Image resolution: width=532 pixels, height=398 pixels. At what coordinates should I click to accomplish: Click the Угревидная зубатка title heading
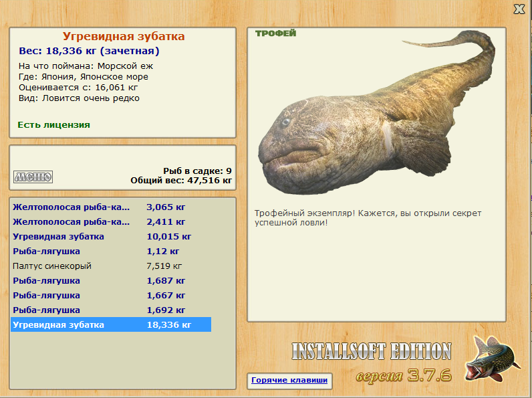tap(124, 37)
